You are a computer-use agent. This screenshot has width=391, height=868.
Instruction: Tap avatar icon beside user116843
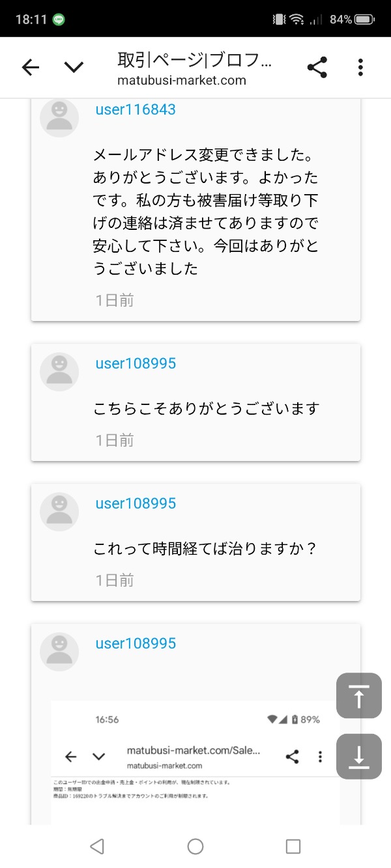tap(59, 117)
